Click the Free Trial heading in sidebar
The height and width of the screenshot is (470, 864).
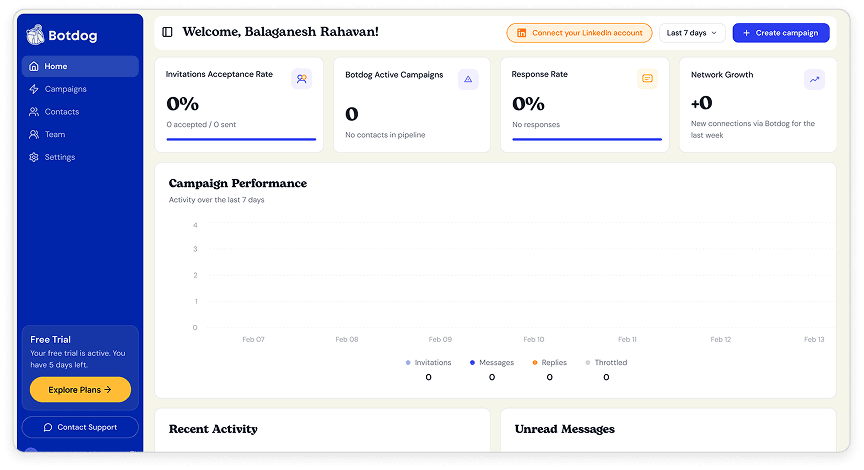51,339
